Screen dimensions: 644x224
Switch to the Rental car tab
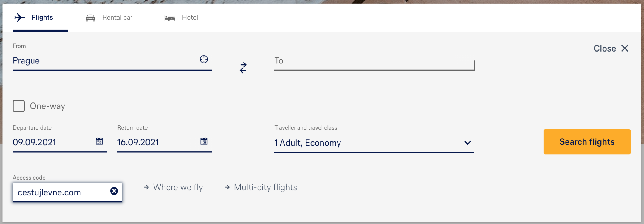click(x=117, y=17)
